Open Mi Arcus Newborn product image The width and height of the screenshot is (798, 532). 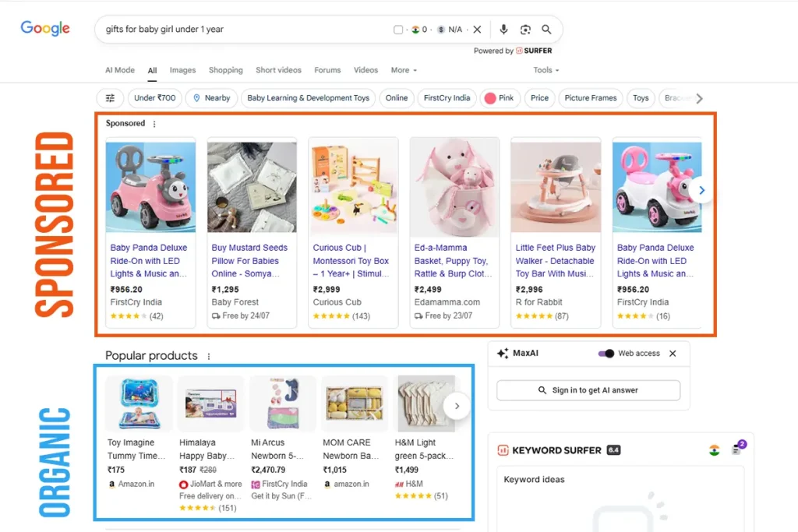pyautogui.click(x=282, y=403)
